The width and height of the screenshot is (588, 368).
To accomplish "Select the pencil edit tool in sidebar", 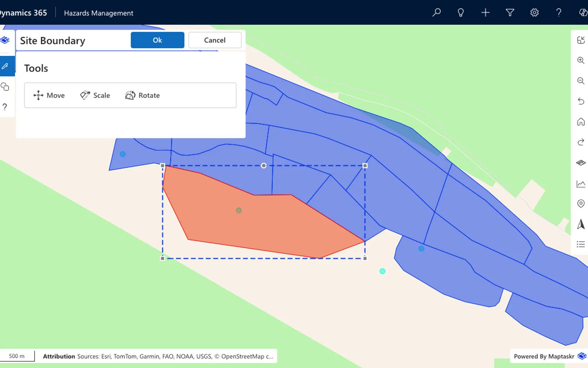I will point(5,66).
